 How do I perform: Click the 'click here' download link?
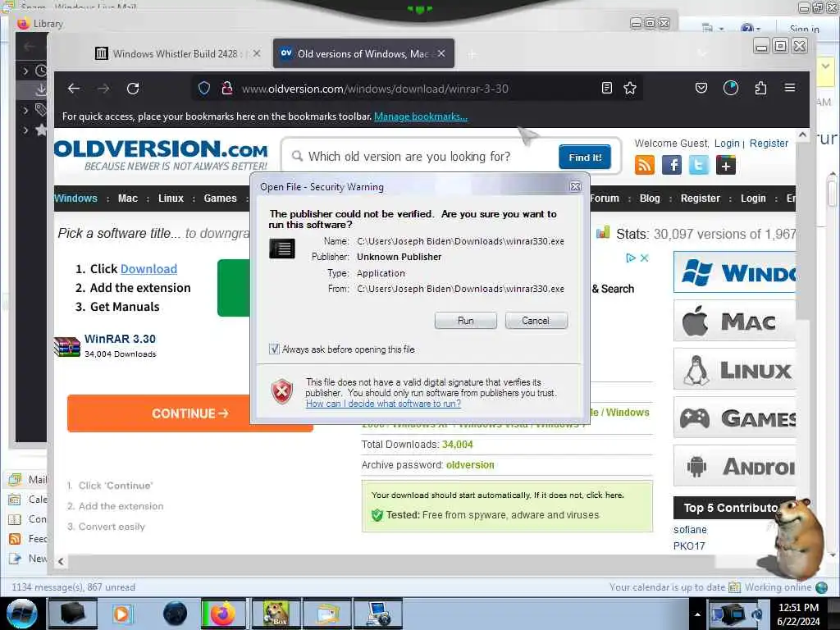tap(605, 495)
